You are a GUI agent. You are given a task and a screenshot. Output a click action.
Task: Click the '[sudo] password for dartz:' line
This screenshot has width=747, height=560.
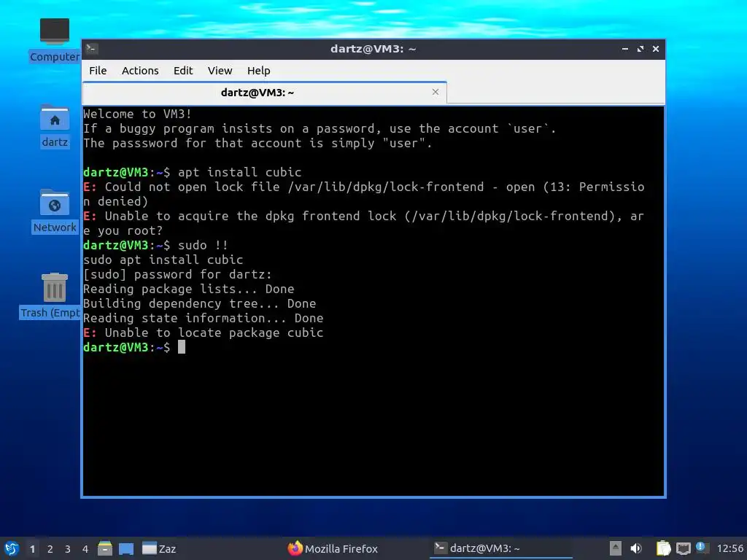coord(178,274)
